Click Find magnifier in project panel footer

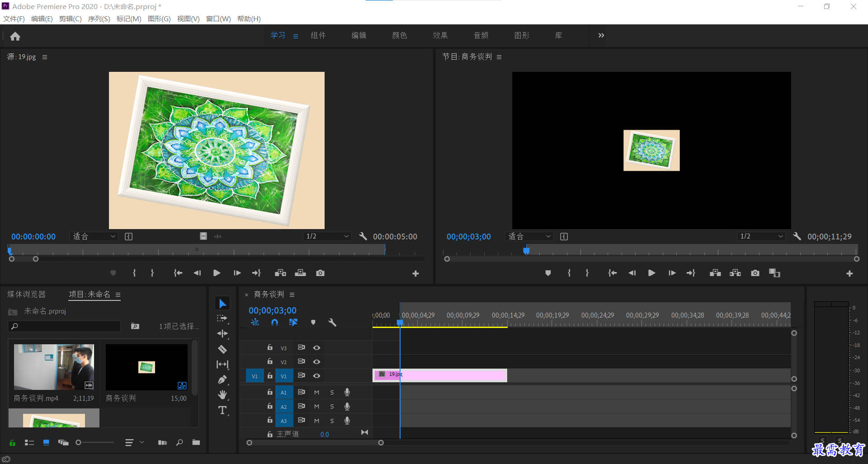(x=179, y=442)
